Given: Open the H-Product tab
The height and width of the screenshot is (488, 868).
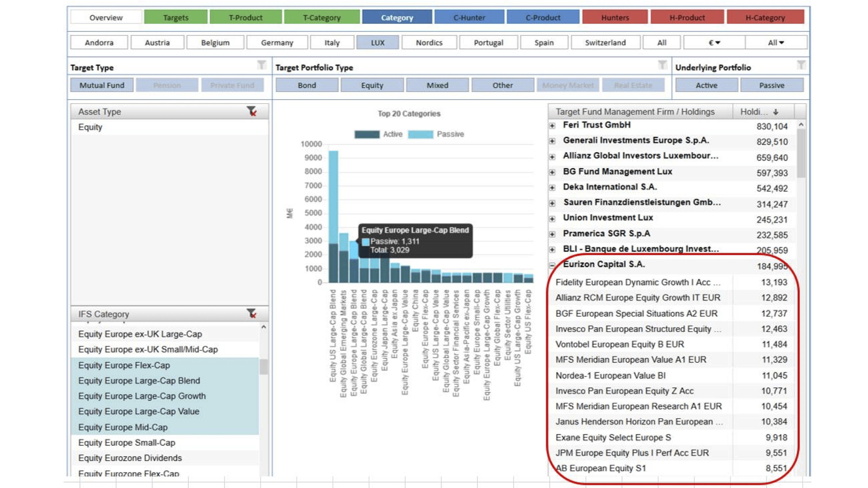Looking at the screenshot, I should click(687, 17).
